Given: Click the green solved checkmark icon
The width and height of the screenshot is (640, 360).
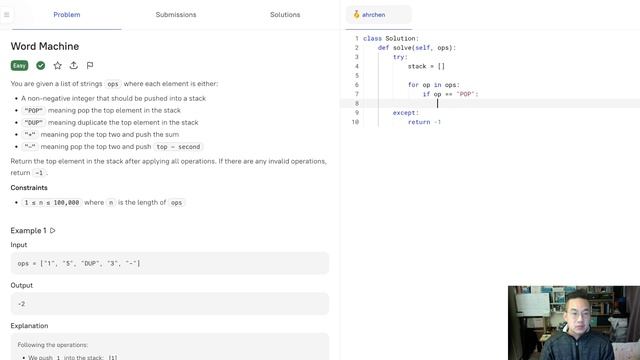Looking at the screenshot, I should [x=40, y=65].
